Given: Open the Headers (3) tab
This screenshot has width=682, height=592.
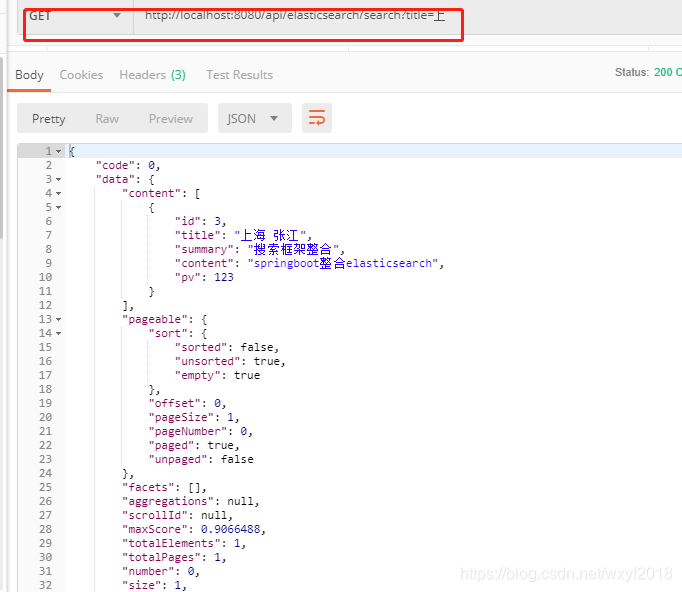Looking at the screenshot, I should pyautogui.click(x=152, y=75).
